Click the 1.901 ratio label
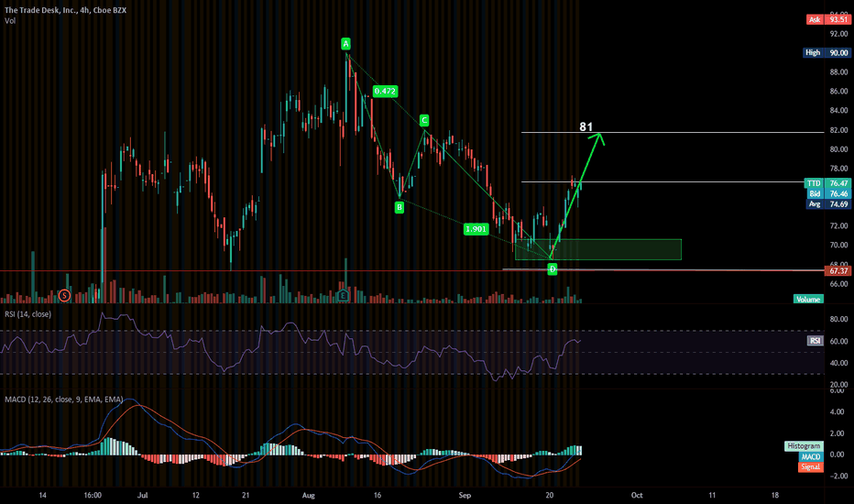This screenshot has height=504, width=854. (476, 229)
